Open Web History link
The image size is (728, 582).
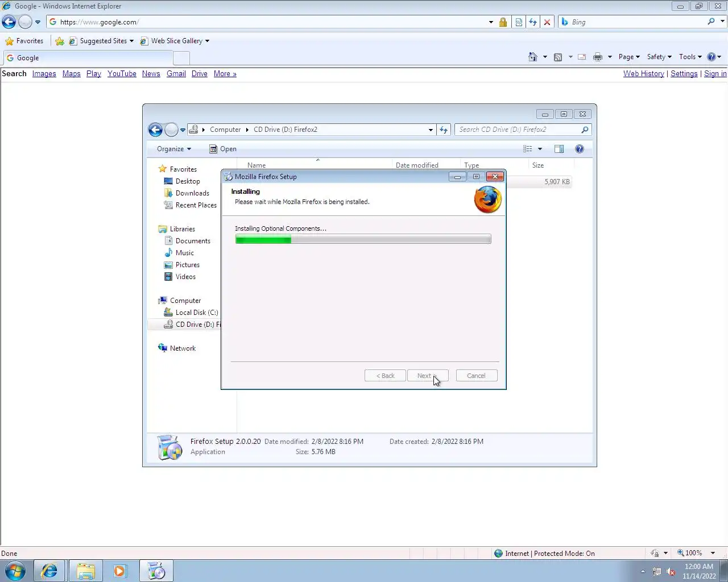coord(643,74)
